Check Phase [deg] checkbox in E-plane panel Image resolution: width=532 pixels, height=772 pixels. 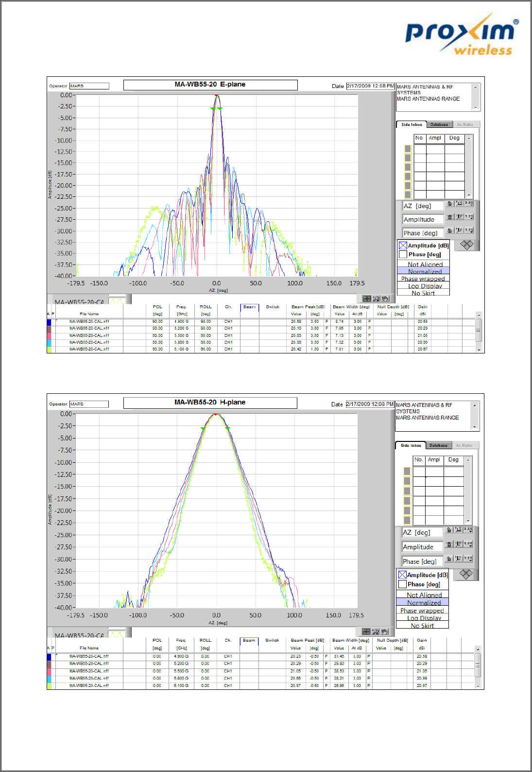[403, 254]
